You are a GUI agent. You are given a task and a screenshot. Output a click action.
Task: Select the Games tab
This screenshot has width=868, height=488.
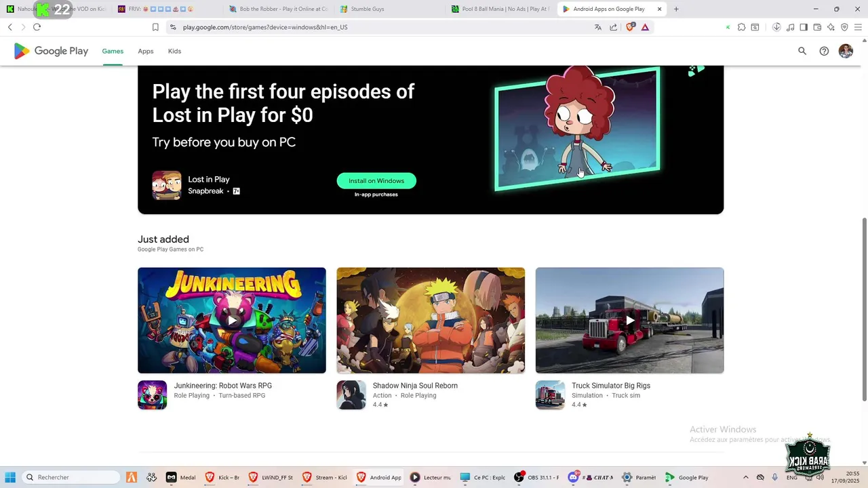click(113, 51)
